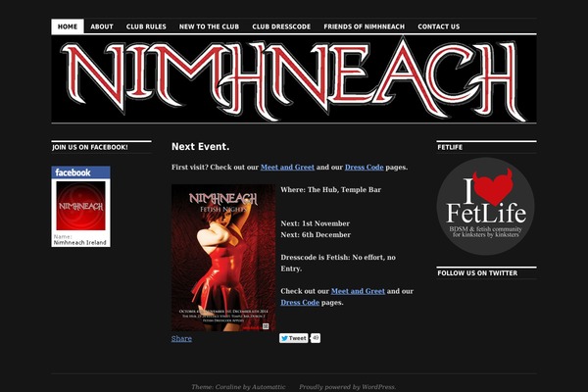Click the Nimhneach header banner logo
This screenshot has height=392, width=588.
coord(294,78)
